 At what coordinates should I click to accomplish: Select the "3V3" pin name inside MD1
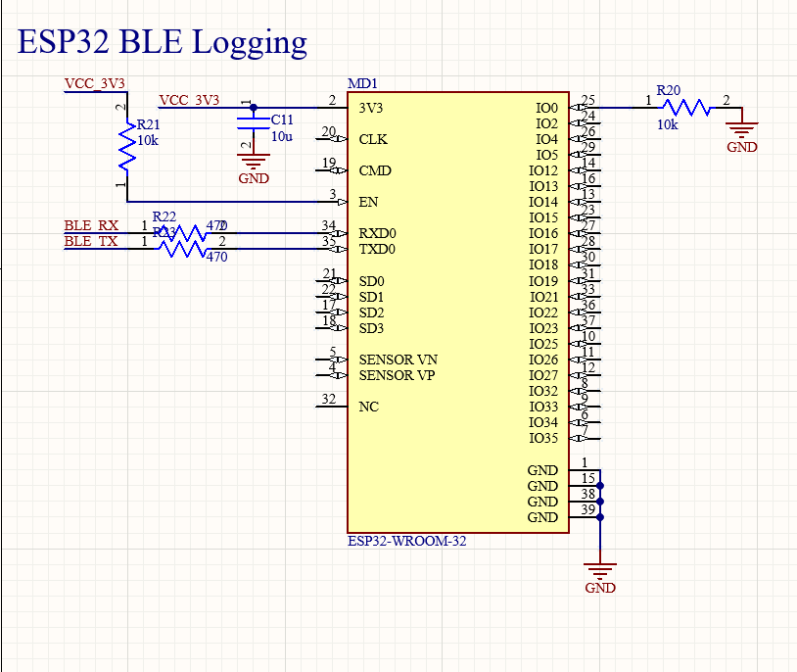coord(371,108)
